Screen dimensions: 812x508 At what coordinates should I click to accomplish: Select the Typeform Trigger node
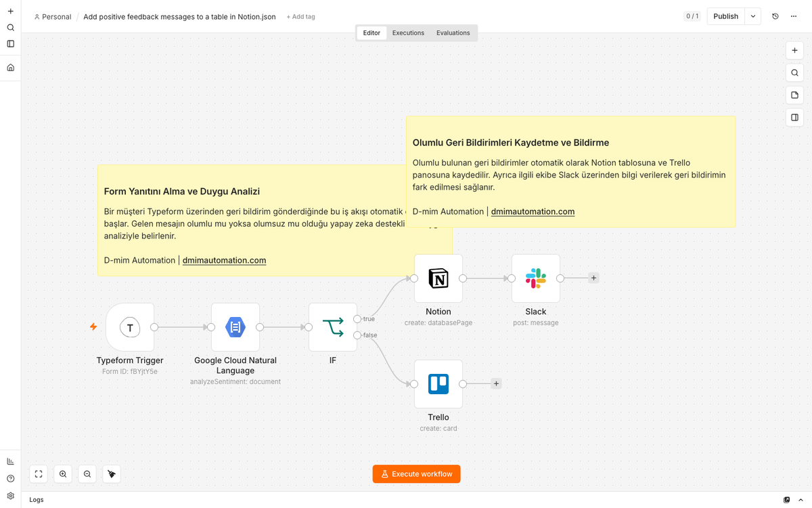(130, 327)
